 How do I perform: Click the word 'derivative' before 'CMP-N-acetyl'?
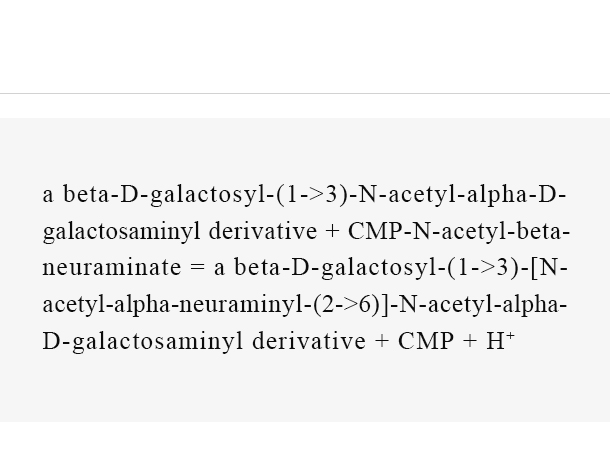[x=263, y=231]
